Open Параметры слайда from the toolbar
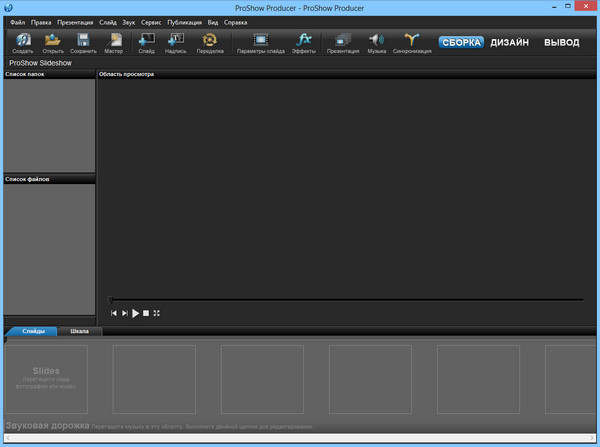The height and width of the screenshot is (447, 600). pyautogui.click(x=260, y=41)
